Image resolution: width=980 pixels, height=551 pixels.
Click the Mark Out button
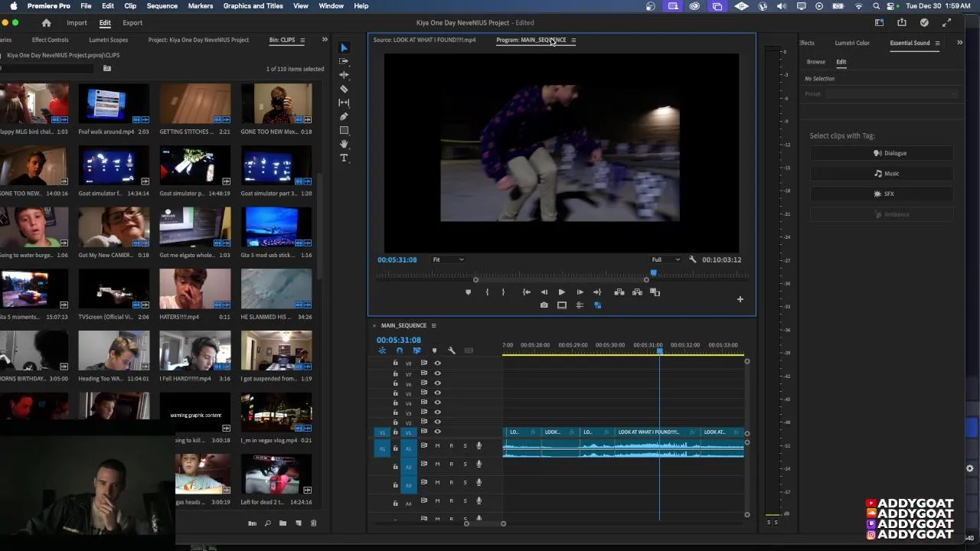[x=503, y=292]
